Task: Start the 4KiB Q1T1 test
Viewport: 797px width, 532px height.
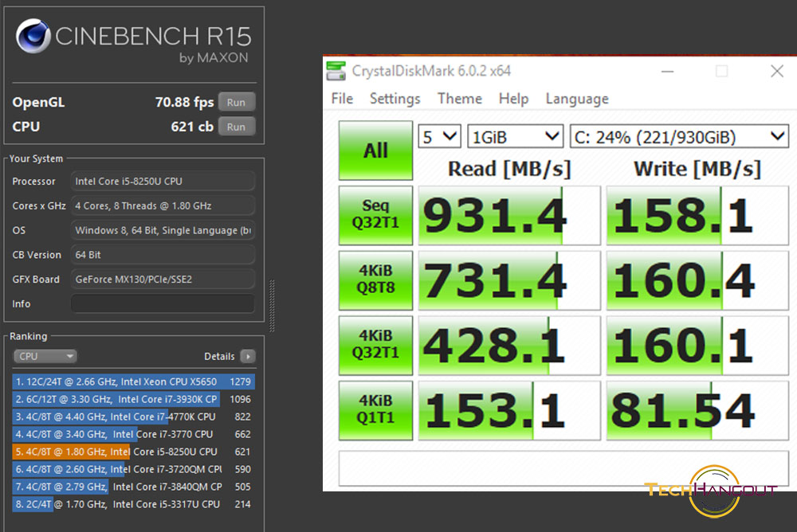Action: click(x=375, y=411)
